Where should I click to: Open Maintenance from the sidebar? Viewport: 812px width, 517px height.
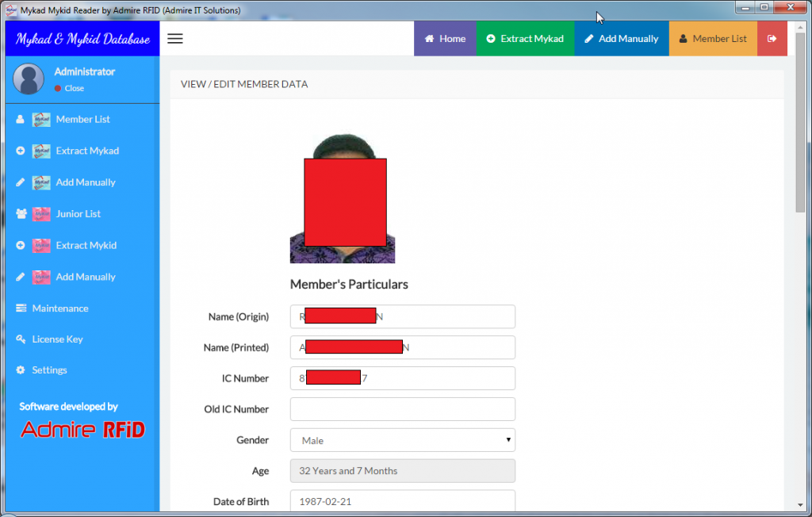59,308
